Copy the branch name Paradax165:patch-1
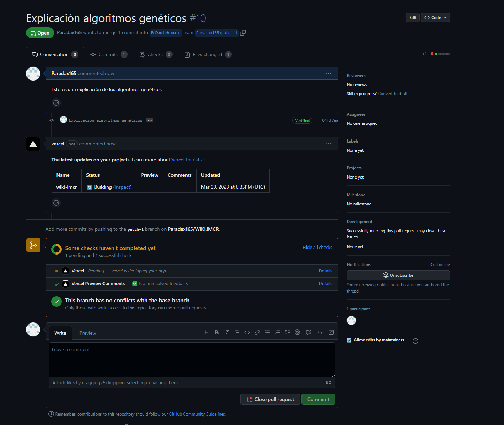Screen dimensions: 504x425 point(243,33)
